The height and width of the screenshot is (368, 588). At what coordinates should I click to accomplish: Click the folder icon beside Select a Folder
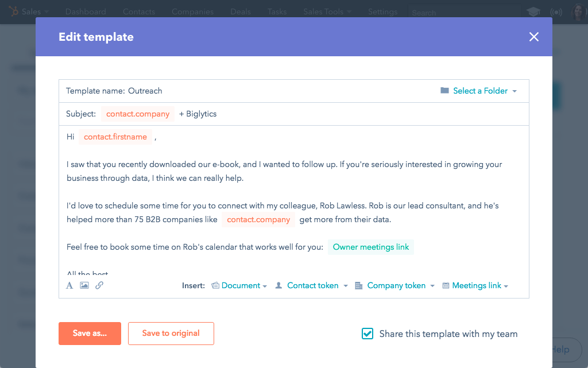coord(444,91)
